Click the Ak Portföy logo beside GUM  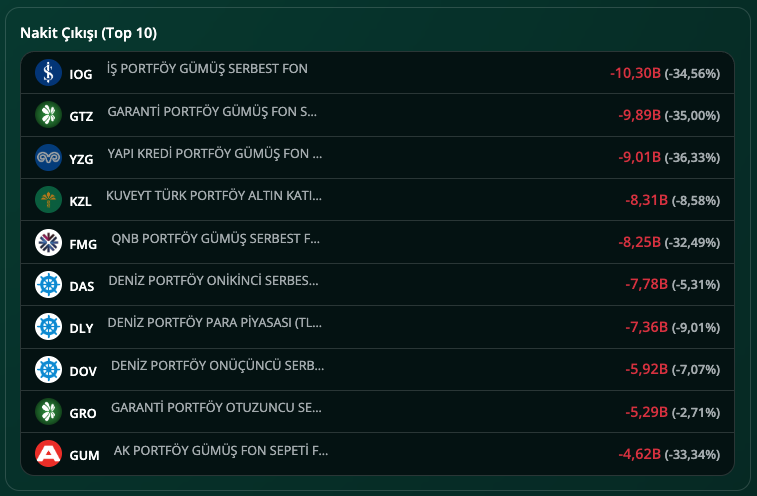point(48,453)
